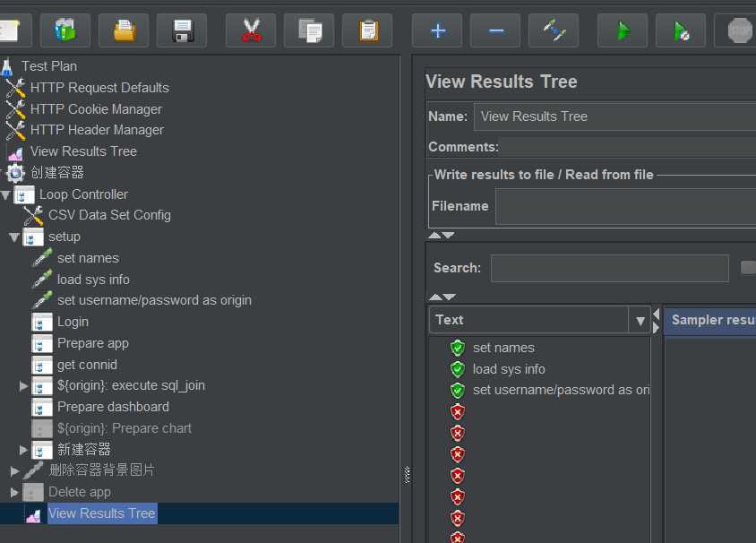Switch to the Sampler result tab

[x=710, y=320]
